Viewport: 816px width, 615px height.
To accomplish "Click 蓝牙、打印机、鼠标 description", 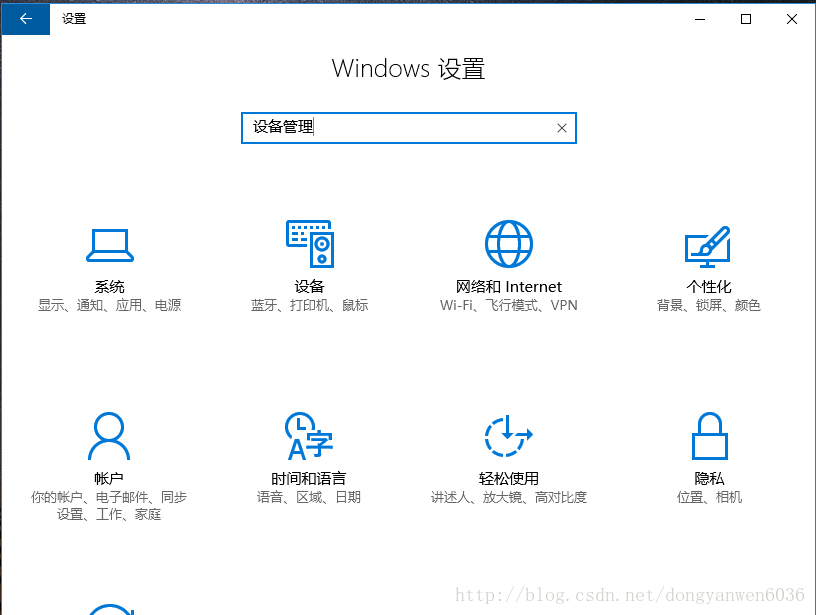I will [x=310, y=305].
